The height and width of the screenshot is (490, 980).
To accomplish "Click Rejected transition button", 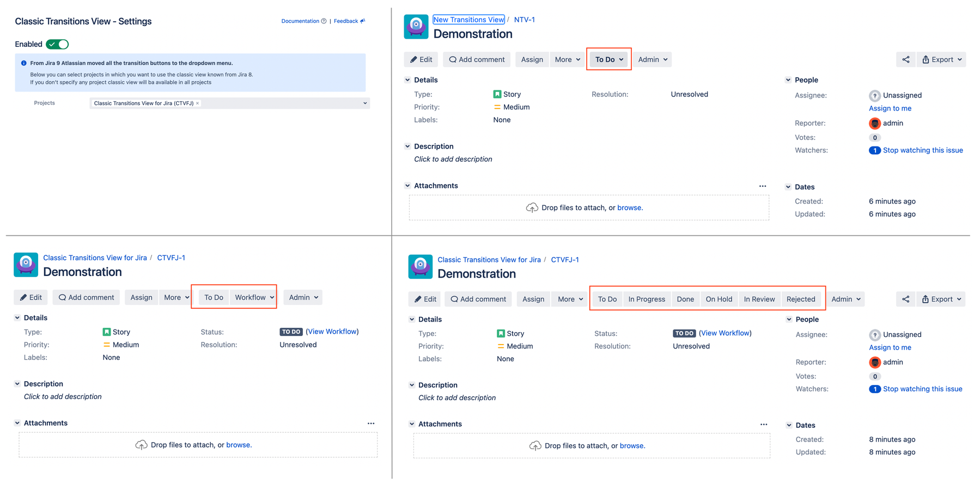I will 801,299.
